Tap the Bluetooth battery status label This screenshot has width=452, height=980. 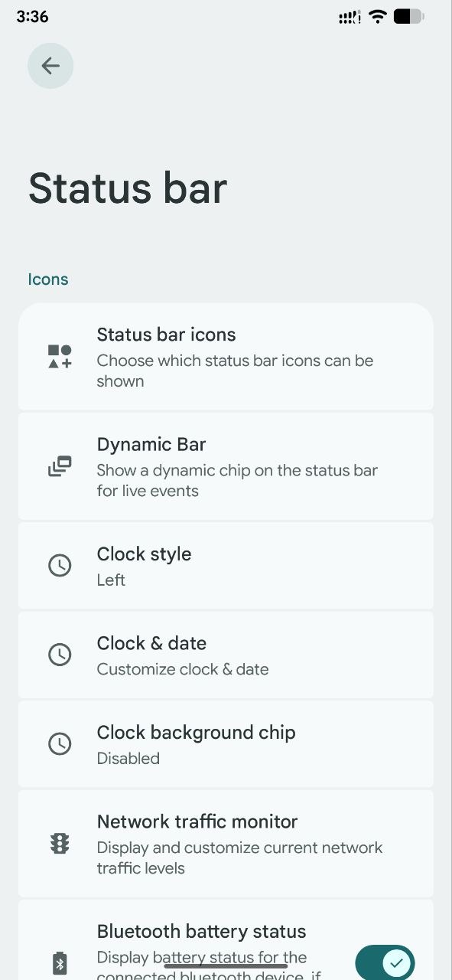tap(201, 931)
